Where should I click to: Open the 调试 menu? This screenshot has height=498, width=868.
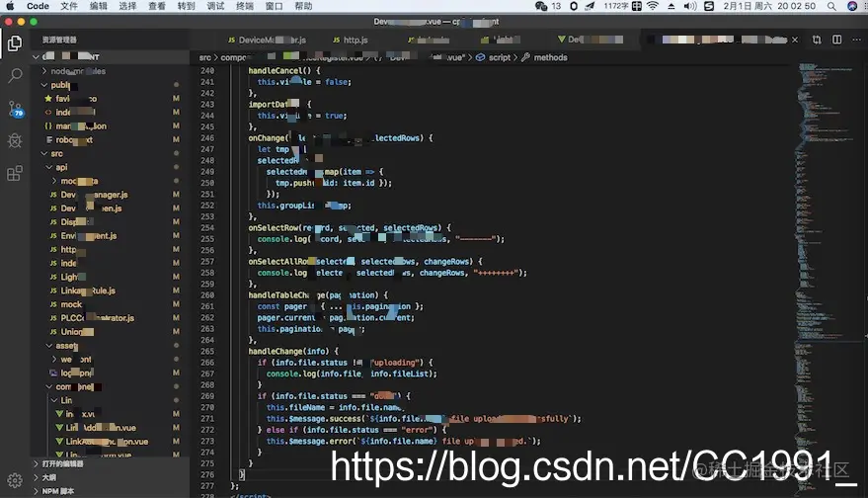[215, 6]
